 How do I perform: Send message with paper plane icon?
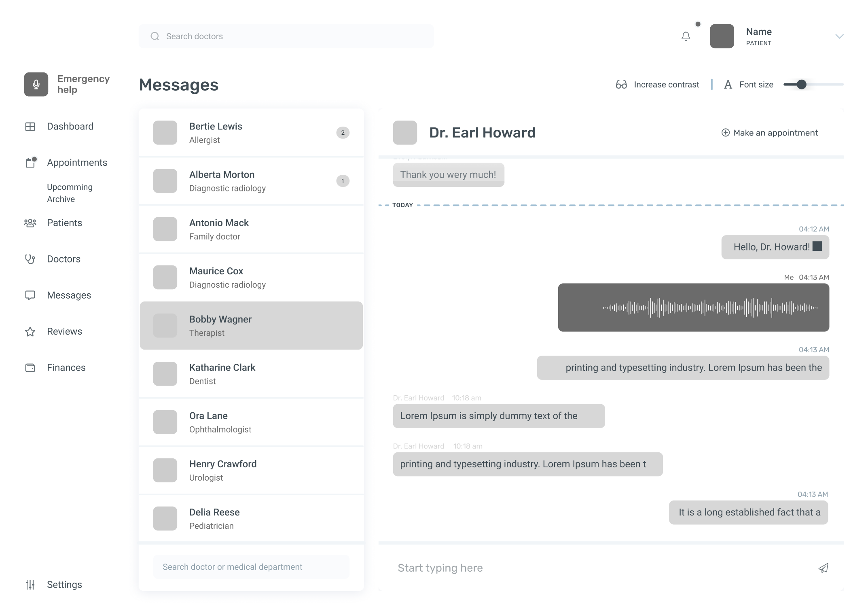823,568
